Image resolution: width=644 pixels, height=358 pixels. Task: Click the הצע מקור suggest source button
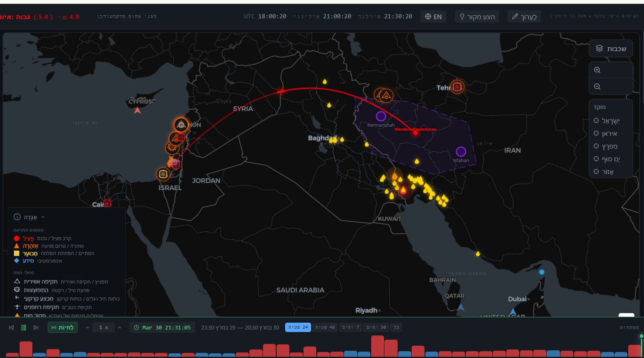point(477,17)
